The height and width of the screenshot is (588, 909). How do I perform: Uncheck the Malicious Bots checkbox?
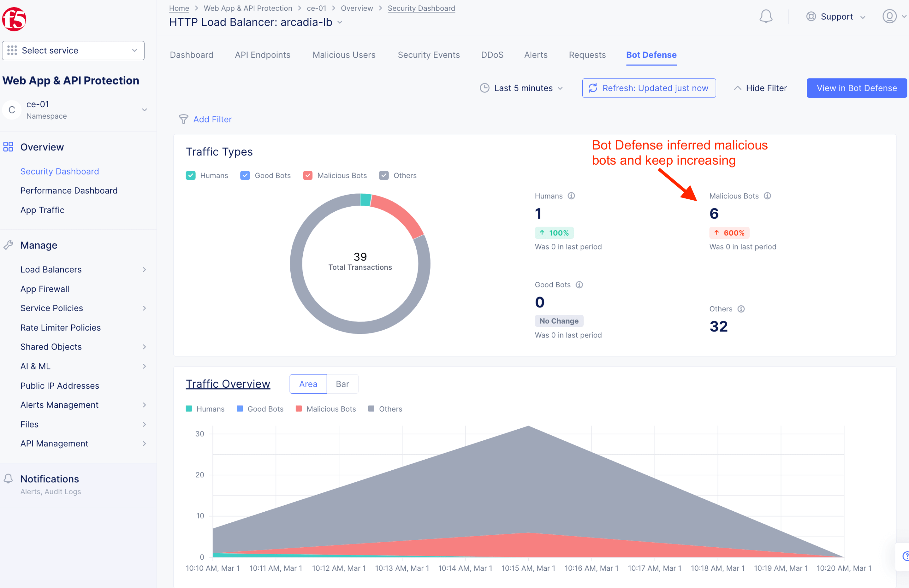tap(307, 176)
